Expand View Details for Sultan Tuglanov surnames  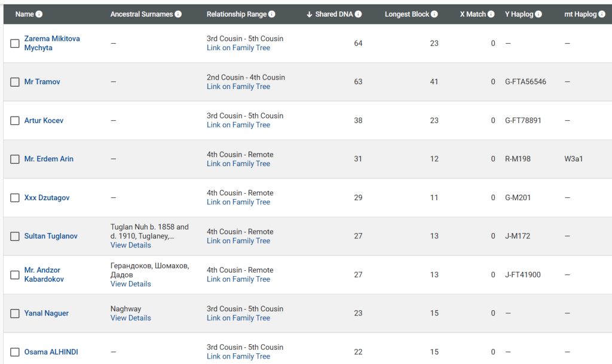(x=130, y=245)
